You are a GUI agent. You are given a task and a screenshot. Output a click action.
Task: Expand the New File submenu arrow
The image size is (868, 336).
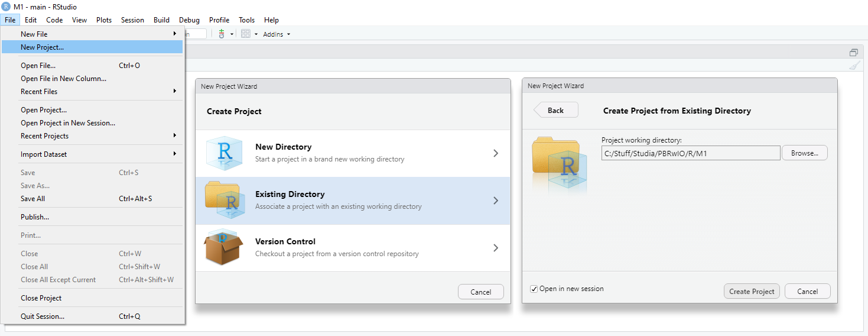pos(174,34)
